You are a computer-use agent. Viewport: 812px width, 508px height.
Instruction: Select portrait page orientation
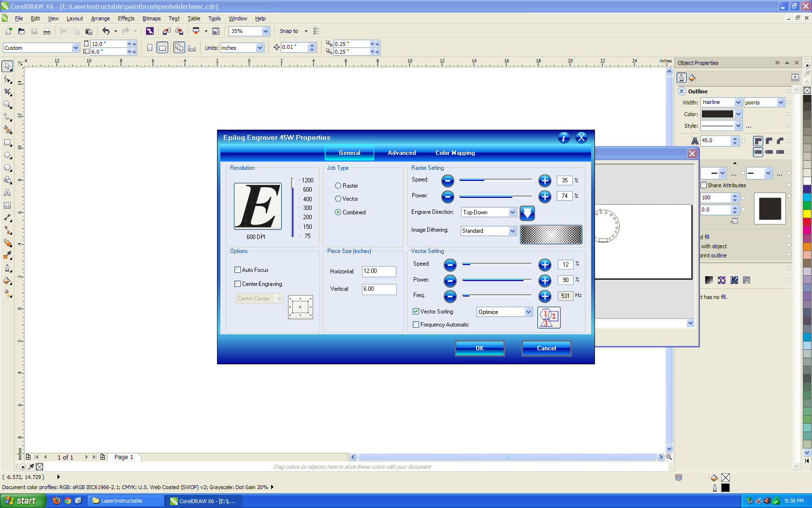pyautogui.click(x=150, y=47)
